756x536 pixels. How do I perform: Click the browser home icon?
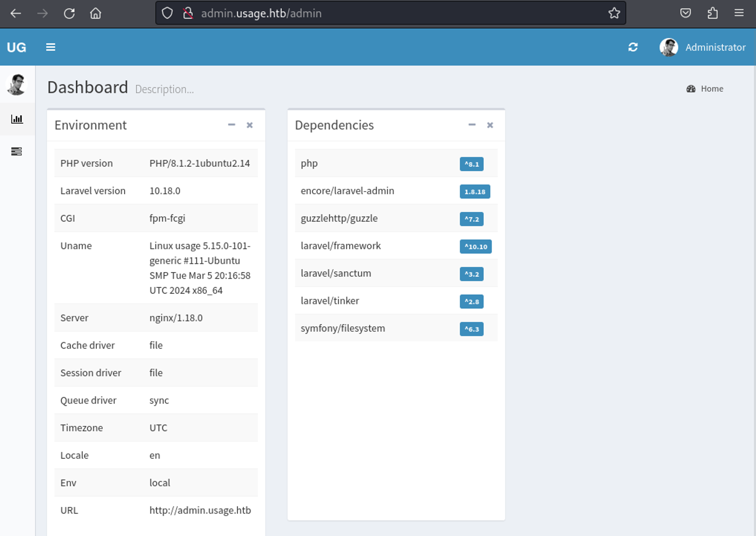click(x=96, y=14)
